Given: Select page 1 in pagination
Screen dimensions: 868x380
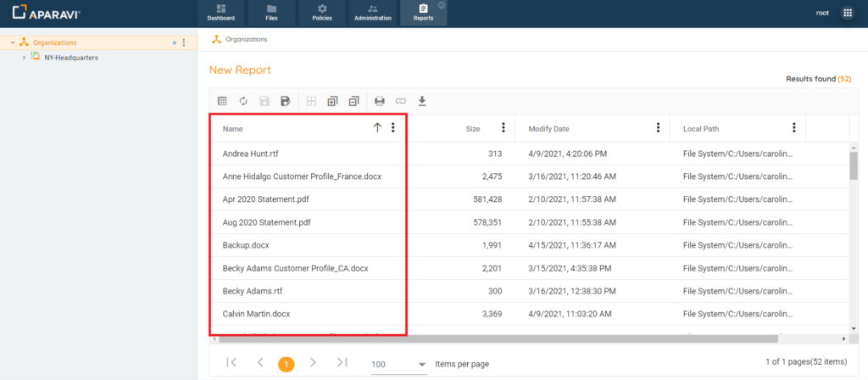Looking at the screenshot, I should coord(287,364).
